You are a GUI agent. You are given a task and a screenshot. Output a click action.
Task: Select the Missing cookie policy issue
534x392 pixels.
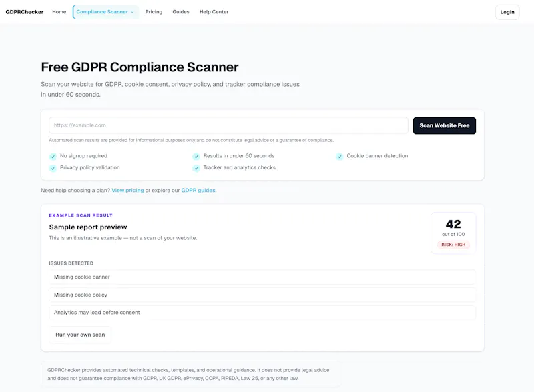[x=262, y=295]
